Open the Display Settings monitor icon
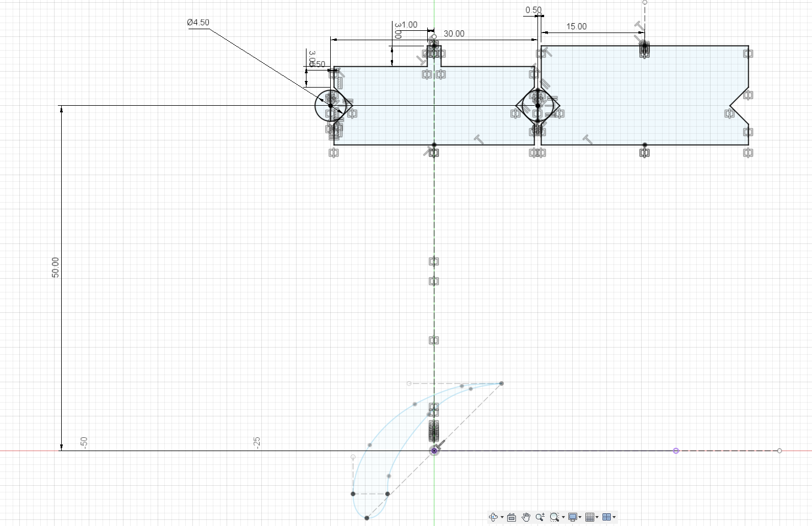Image resolution: width=812 pixels, height=526 pixels. coord(572,517)
